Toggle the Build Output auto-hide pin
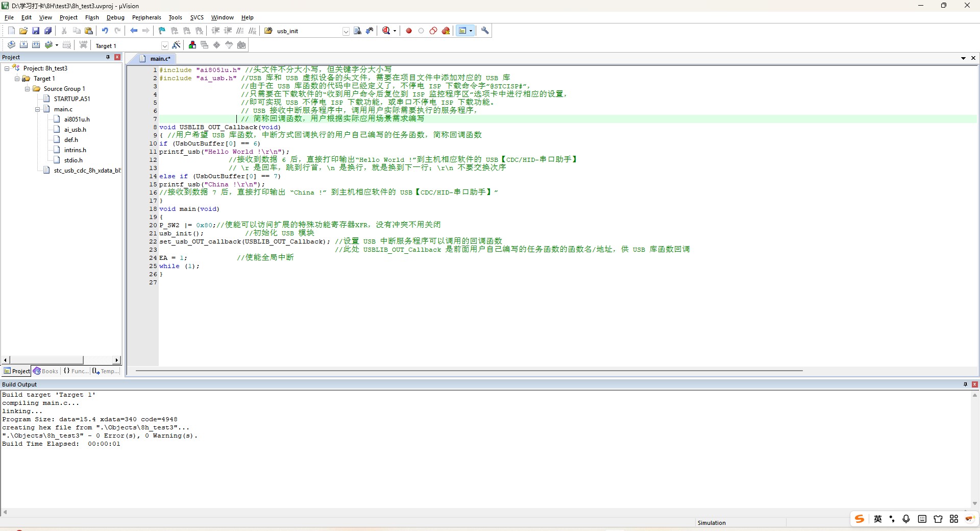 click(965, 384)
